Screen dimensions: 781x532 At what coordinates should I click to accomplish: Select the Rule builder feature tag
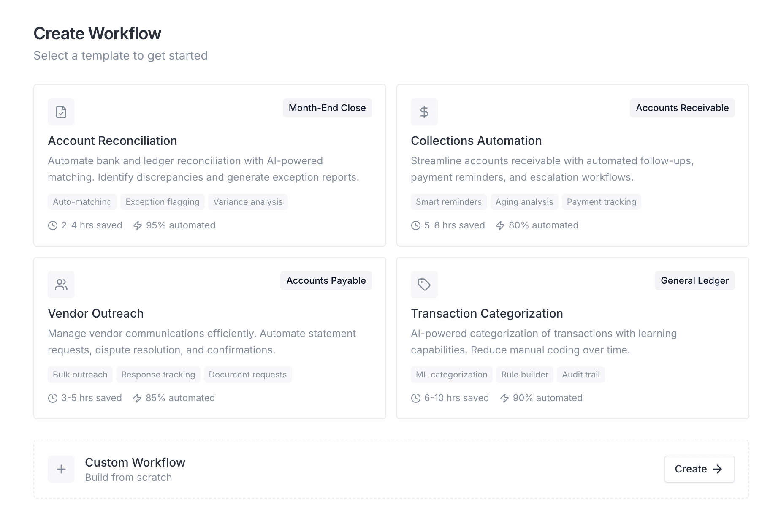(524, 375)
